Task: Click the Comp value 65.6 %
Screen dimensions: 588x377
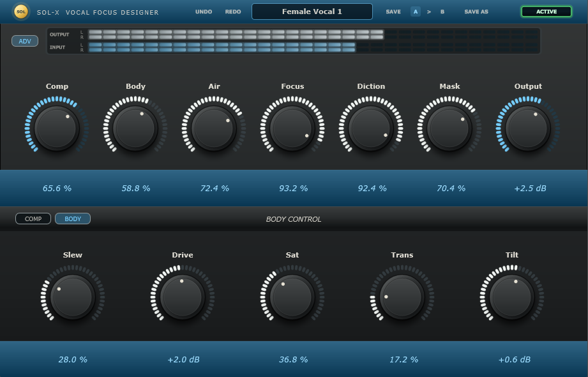Action: (x=57, y=188)
